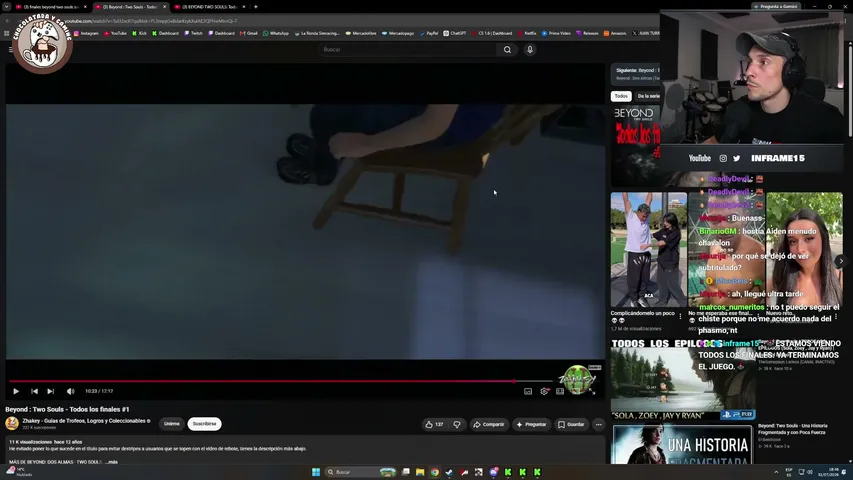Screen dimensions: 853x480
Task: Activate voice search microphone icon
Action: [x=530, y=50]
